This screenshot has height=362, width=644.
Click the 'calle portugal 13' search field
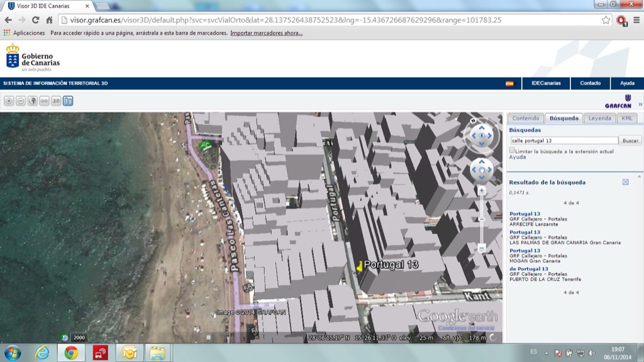[563, 141]
